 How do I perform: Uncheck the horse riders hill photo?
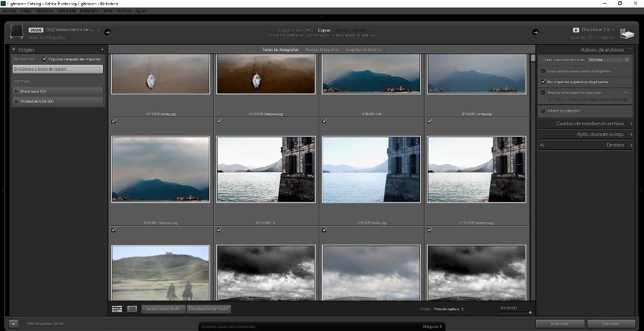pyautogui.click(x=114, y=230)
